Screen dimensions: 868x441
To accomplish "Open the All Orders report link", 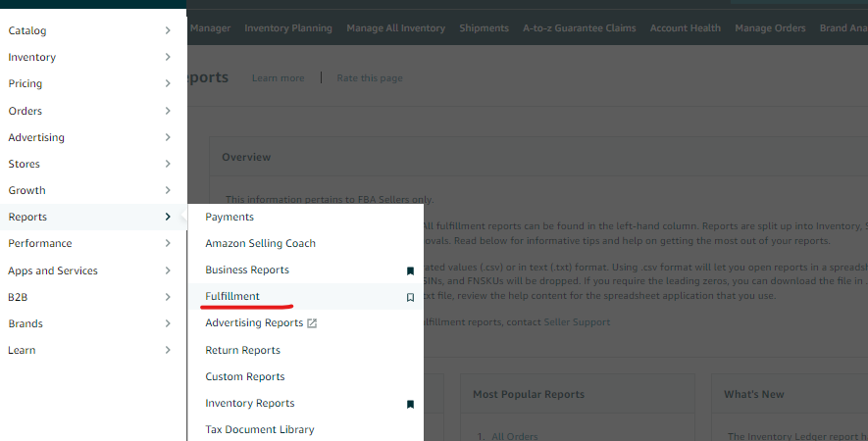I will click(x=515, y=436).
